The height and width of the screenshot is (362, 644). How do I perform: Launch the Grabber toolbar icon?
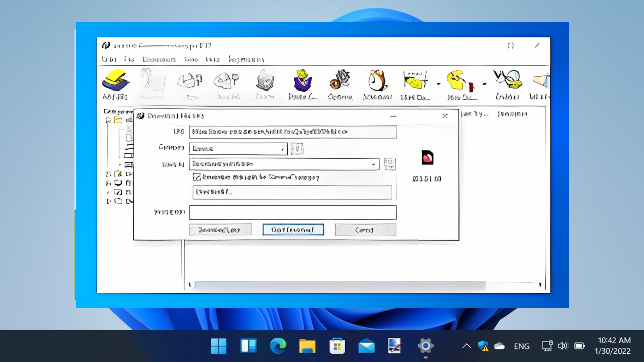point(507,84)
